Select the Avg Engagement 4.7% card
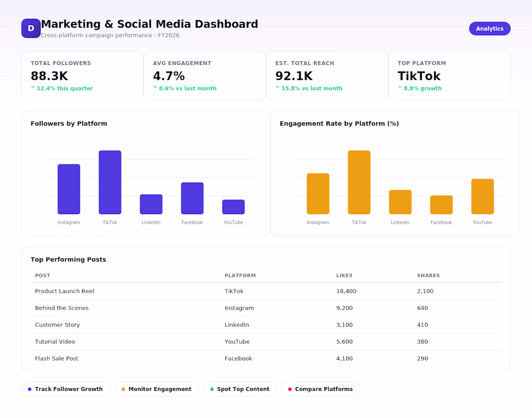This screenshot has height=418, width=532. tap(205, 75)
